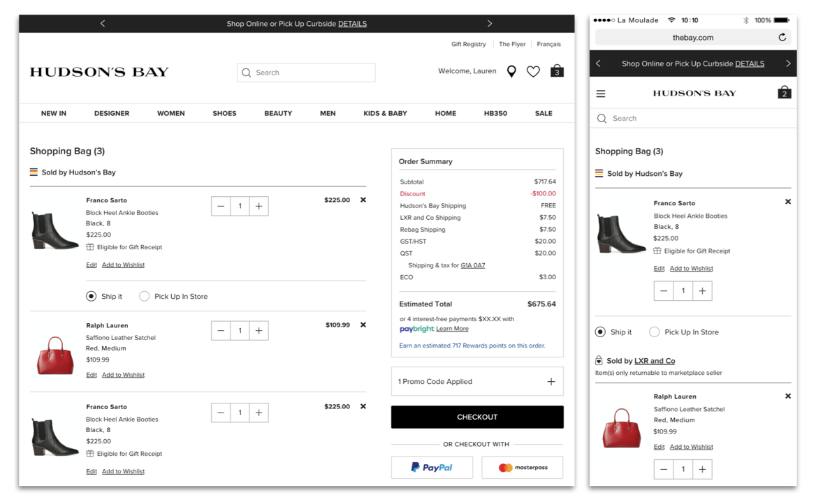
Task: Open the KIDS & BABY menu
Action: click(x=385, y=113)
